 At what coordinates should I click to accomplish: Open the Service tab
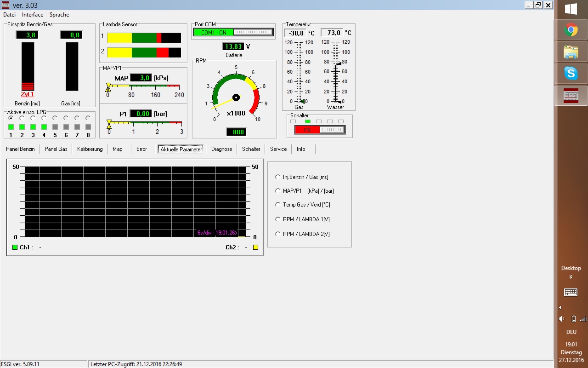(x=278, y=149)
